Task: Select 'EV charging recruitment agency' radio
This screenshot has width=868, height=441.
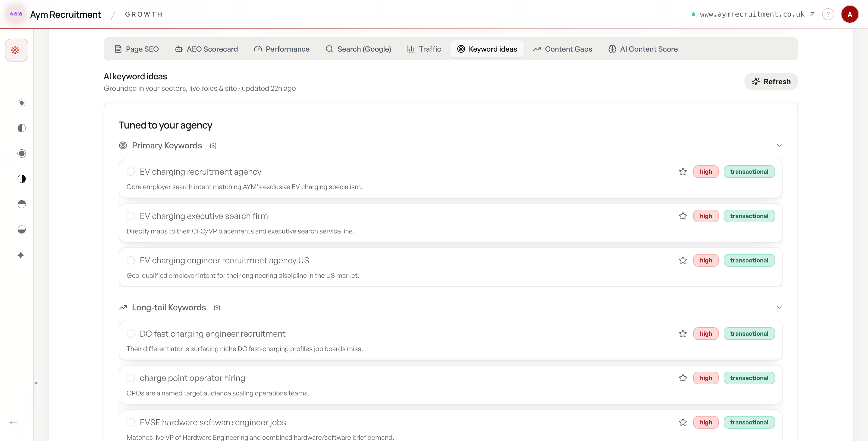Action: tap(131, 172)
